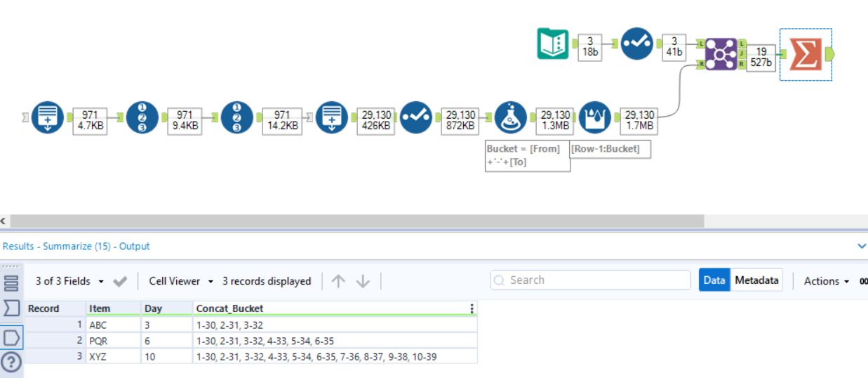This screenshot has width=868, height=378.
Task: Click the sigma icon in Results sidebar
Action: (11, 308)
